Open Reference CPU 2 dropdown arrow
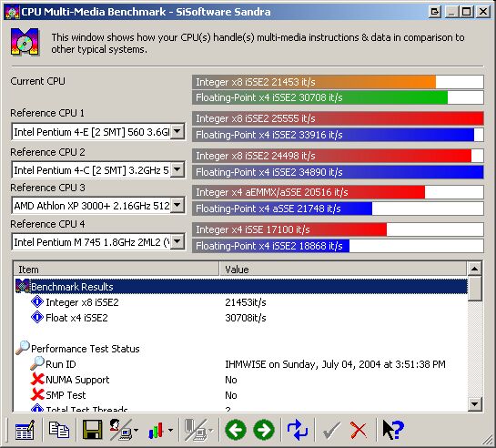The image size is (496, 448). [177, 169]
